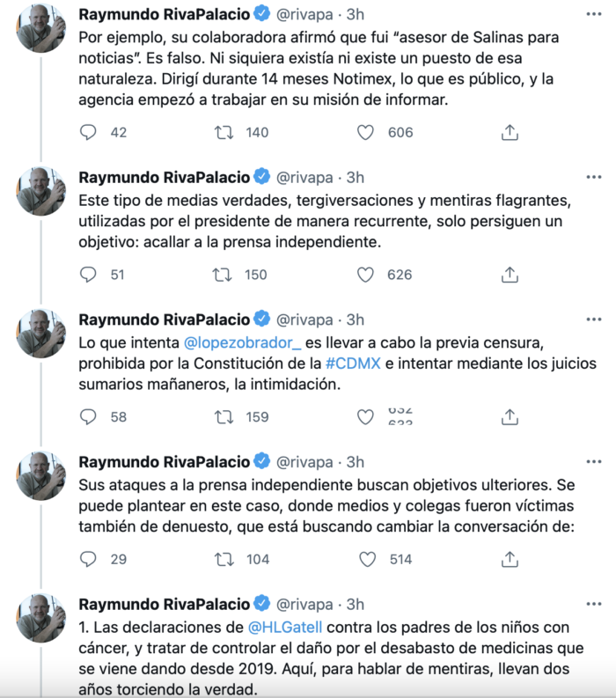This screenshot has width=616, height=698.
Task: Reply to the tweet with 51 replies
Action: tap(88, 275)
